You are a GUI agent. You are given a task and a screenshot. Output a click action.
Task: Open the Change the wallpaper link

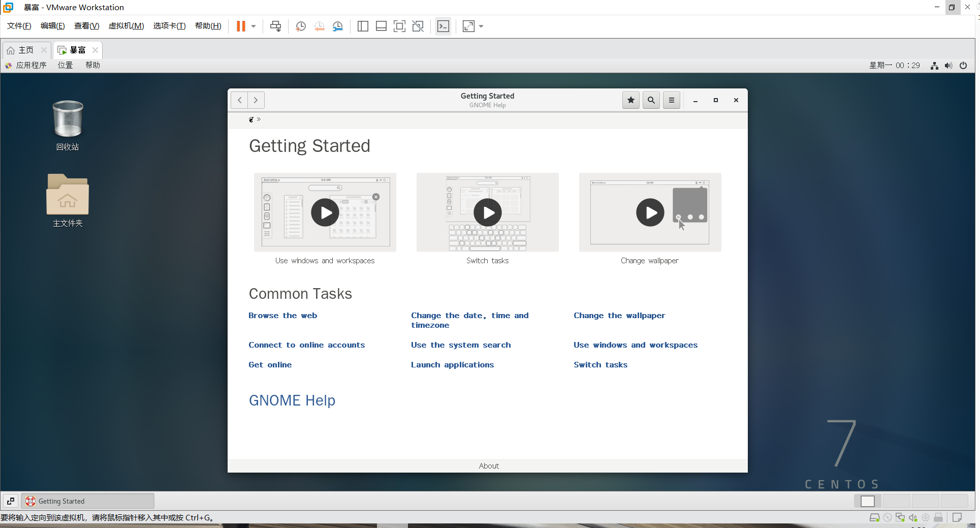click(x=619, y=316)
